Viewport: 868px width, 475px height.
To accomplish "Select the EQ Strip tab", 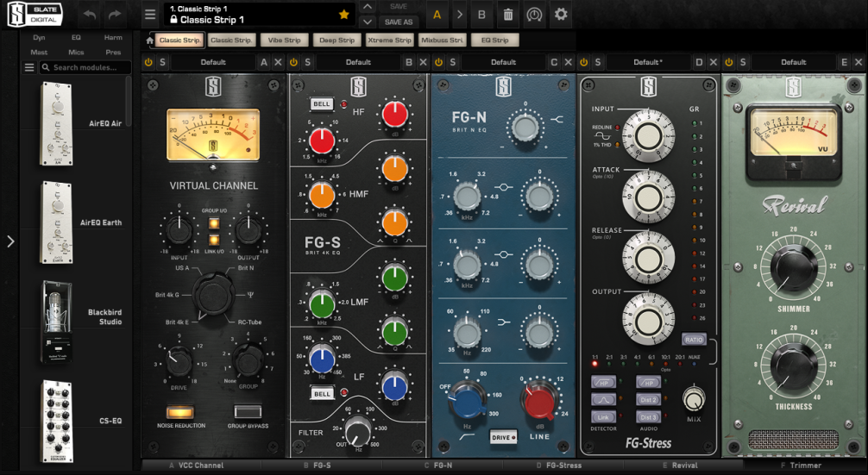I will pyautogui.click(x=495, y=41).
